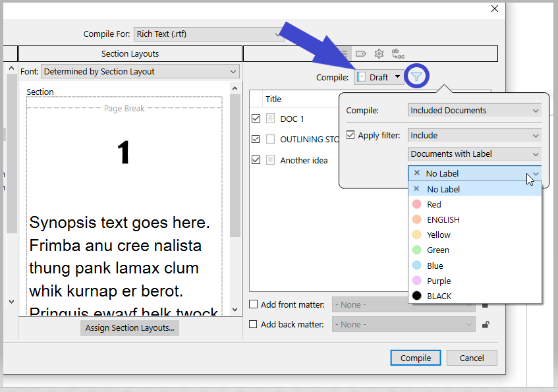Image resolution: width=558 pixels, height=392 pixels.
Task: Disable the Apply filter checkbox
Action: (350, 135)
